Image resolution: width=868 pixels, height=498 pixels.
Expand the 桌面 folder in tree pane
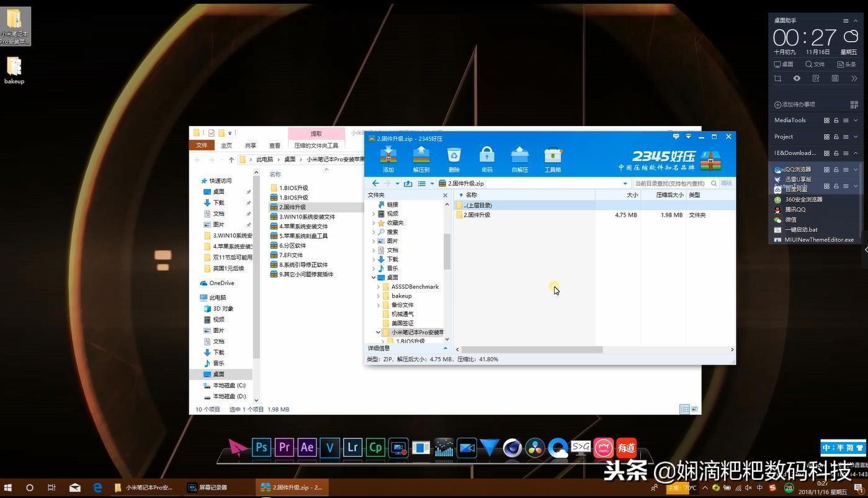pyautogui.click(x=372, y=278)
